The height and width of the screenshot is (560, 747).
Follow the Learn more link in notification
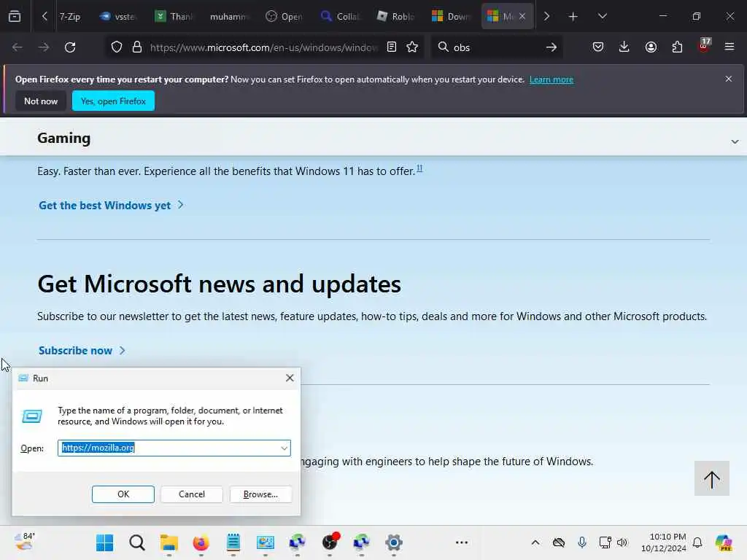coord(551,79)
